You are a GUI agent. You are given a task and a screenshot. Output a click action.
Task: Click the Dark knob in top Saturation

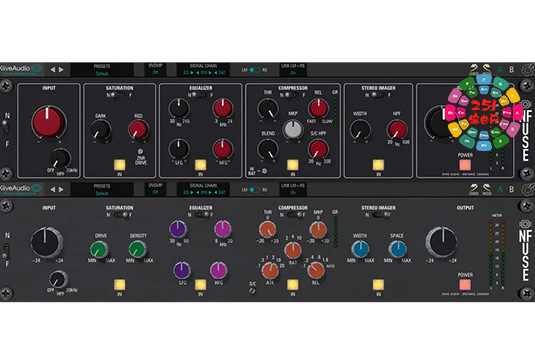coord(100,130)
